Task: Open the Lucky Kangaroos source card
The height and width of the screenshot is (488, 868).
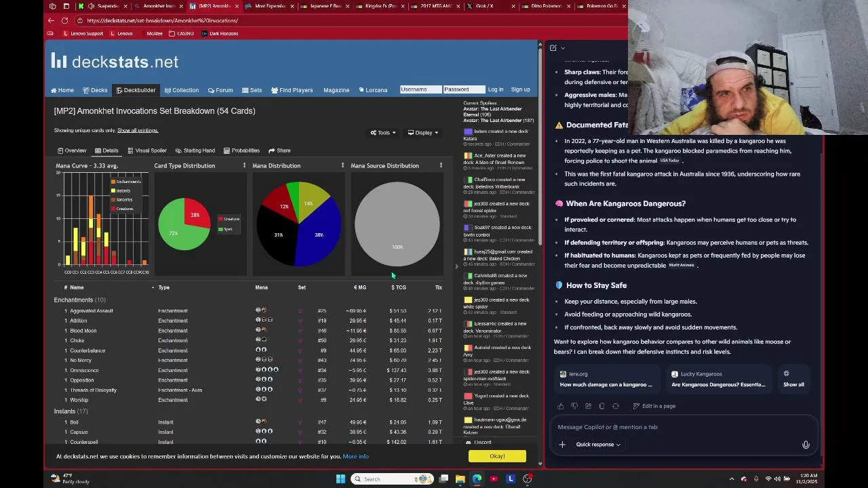Action: 718,380
